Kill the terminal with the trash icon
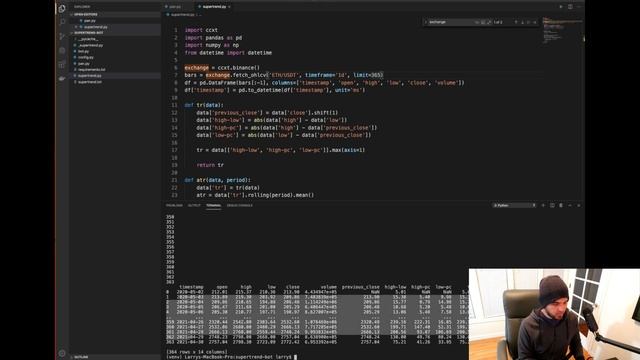This screenshot has height=360, width=640. coord(561,205)
